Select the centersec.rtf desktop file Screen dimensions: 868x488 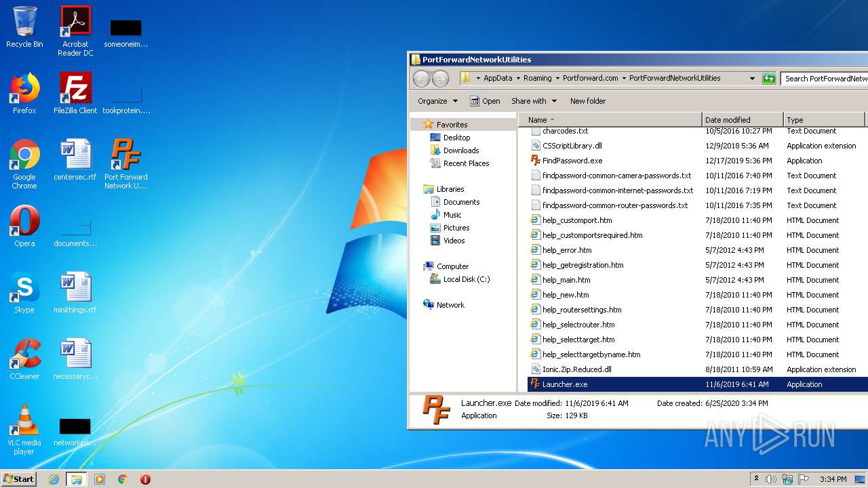click(75, 160)
